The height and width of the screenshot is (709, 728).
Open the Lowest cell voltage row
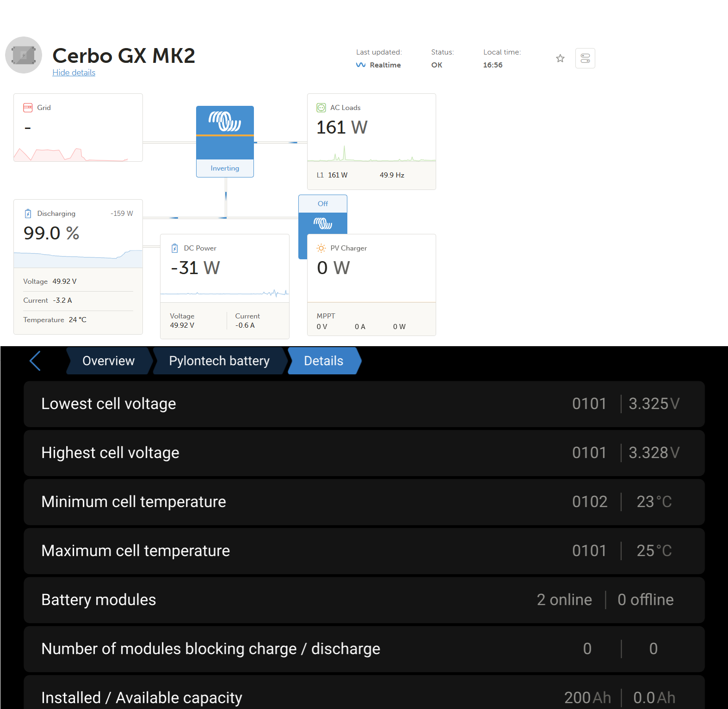(364, 403)
